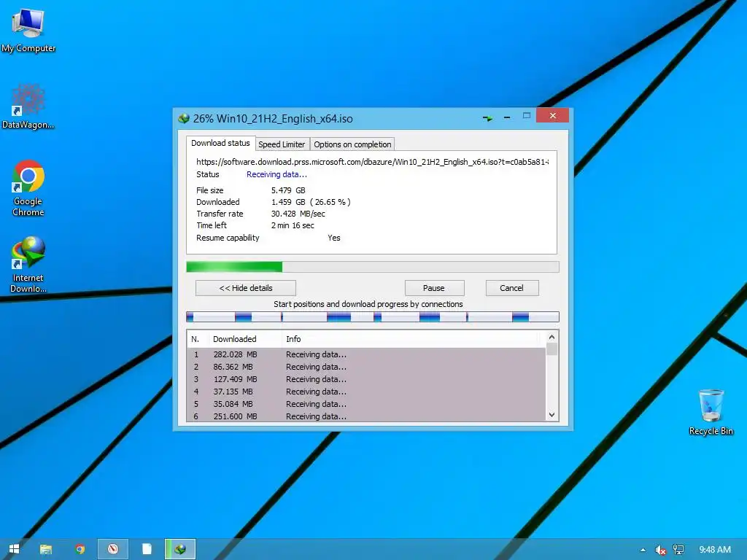Open the My Computer desktop icon
Screen dimensions: 747x560
pos(28,31)
